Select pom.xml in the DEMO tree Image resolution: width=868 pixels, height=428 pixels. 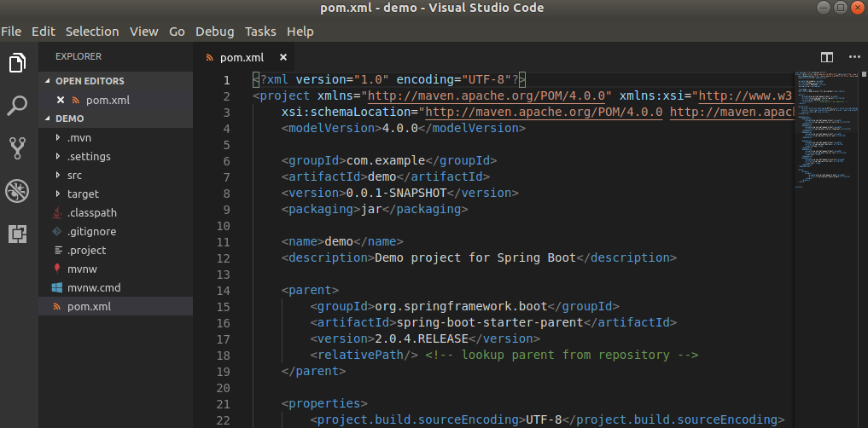coord(116,307)
